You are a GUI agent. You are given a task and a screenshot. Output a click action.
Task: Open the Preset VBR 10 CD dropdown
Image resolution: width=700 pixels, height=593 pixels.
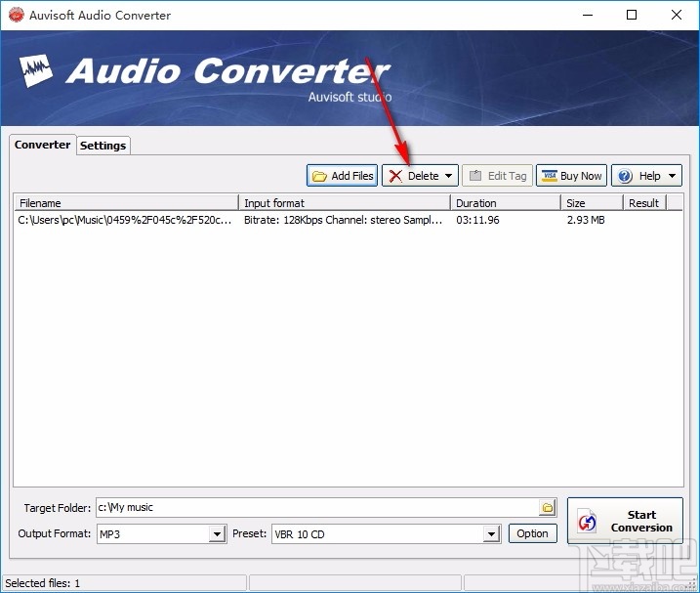(491, 534)
